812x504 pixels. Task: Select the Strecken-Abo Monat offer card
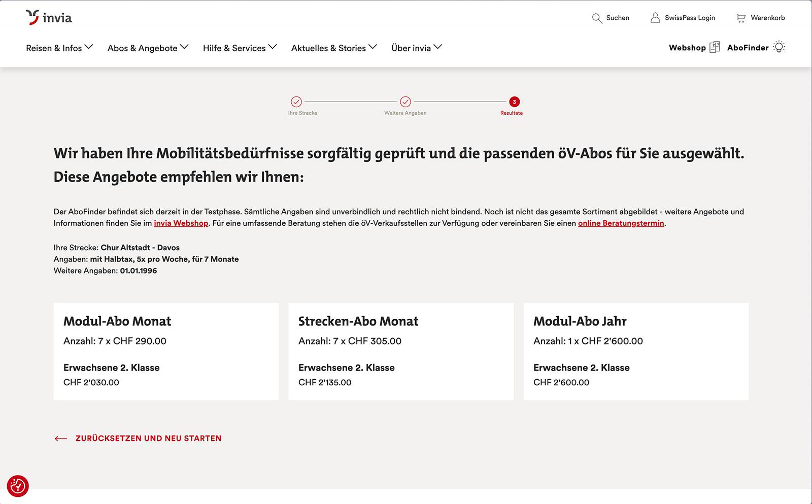click(x=400, y=351)
